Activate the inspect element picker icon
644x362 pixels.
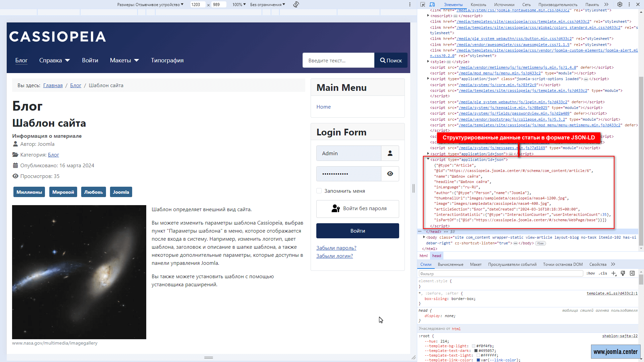[423, 4]
